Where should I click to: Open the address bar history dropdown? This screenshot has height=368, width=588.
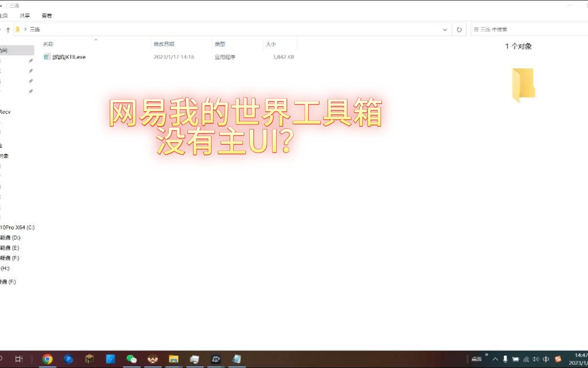tap(445, 30)
